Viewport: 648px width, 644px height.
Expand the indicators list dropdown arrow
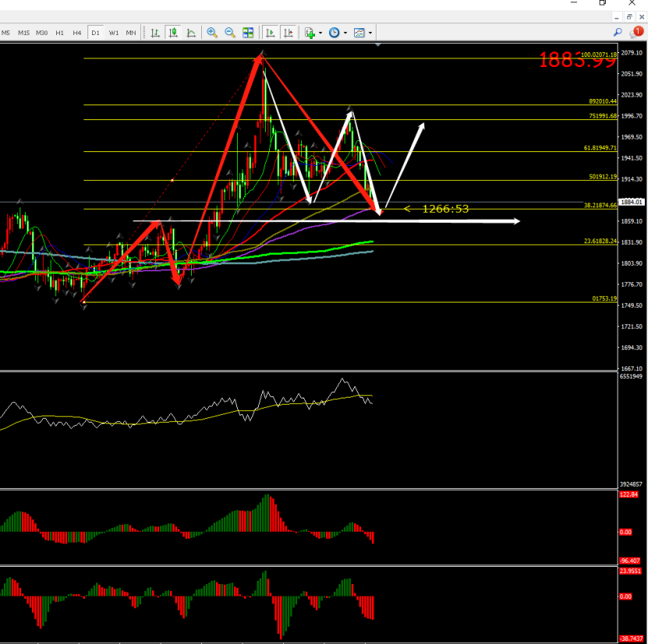[320, 33]
